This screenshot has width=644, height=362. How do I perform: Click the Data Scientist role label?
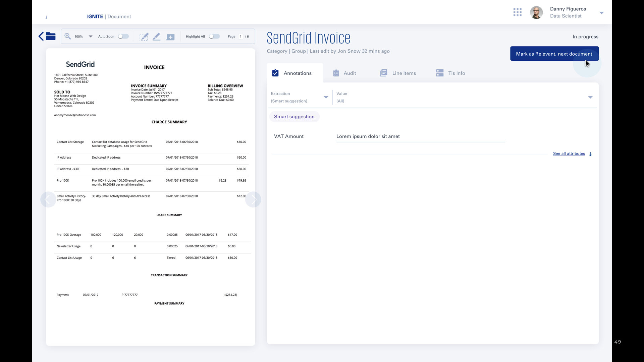coord(566,16)
